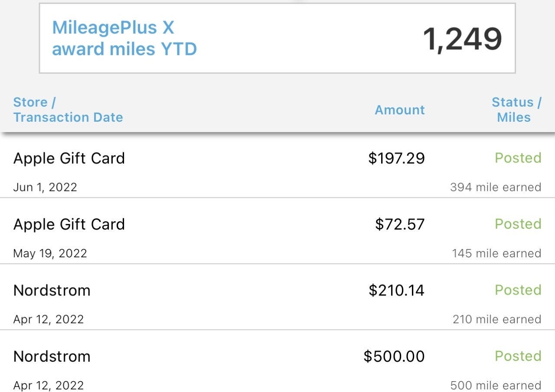Click the Posted status on the Jun 1 purchase
555x392 pixels.
click(x=517, y=158)
